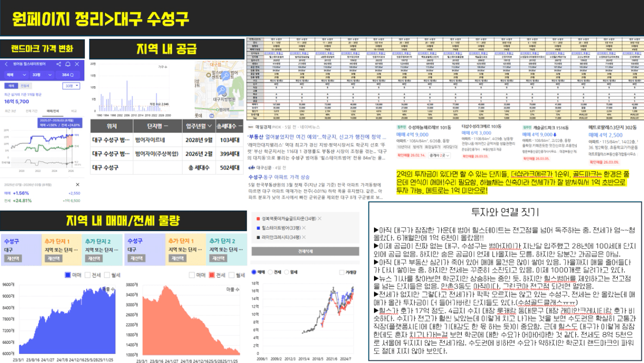Toggle 월세 checkbox on the blue listings chart
Screen dimensions: 644x363
coord(108,275)
